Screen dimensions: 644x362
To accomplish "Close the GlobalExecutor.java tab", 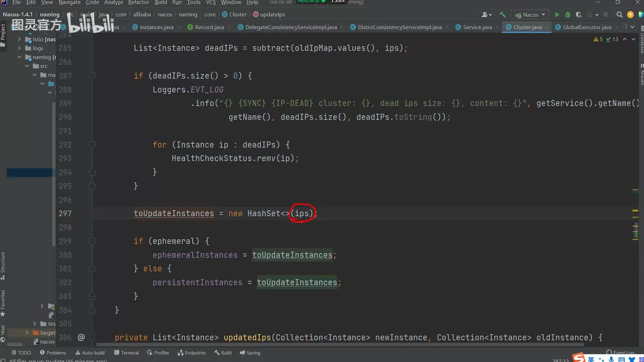I will (617, 27).
